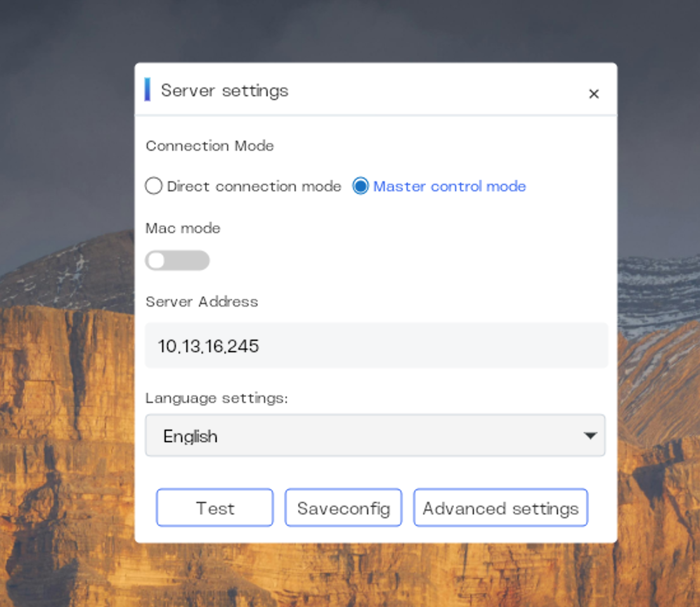Click the Connection Mode section label
This screenshot has height=607, width=700.
[x=210, y=146]
